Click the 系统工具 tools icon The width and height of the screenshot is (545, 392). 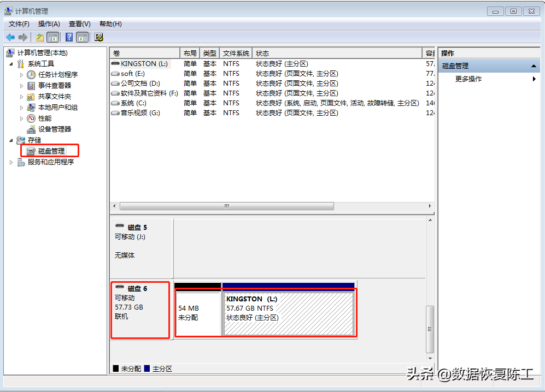click(x=21, y=64)
